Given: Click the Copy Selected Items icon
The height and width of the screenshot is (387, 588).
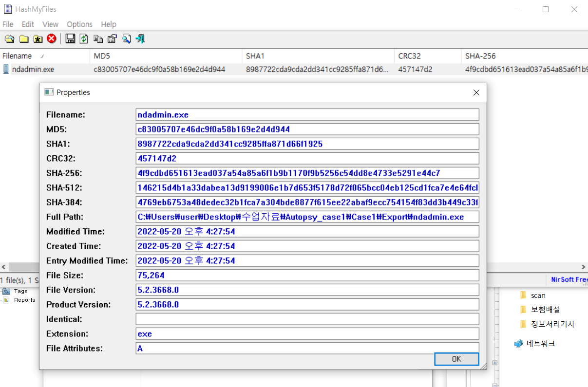Looking at the screenshot, I should click(x=98, y=39).
